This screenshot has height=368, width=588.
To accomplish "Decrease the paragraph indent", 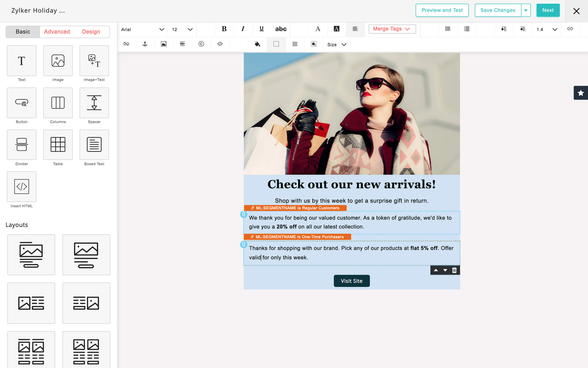I will click(x=523, y=29).
